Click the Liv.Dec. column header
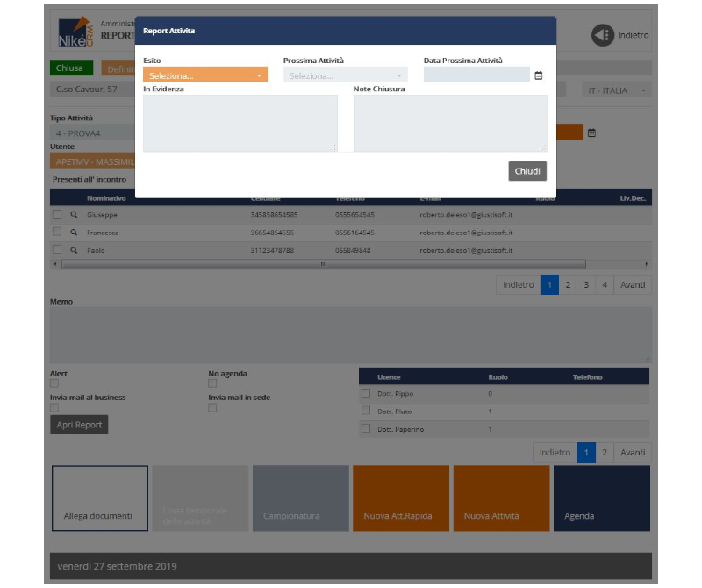This screenshot has width=702, height=588. 633,198
